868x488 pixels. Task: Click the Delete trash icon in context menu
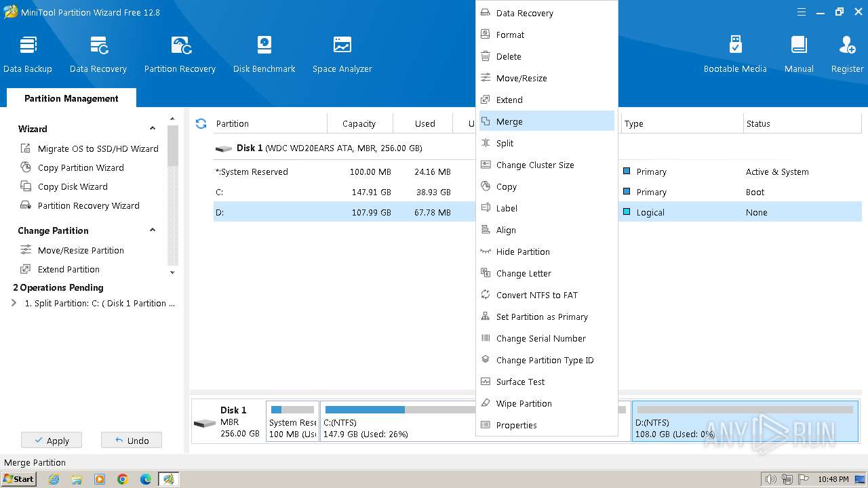coord(486,56)
